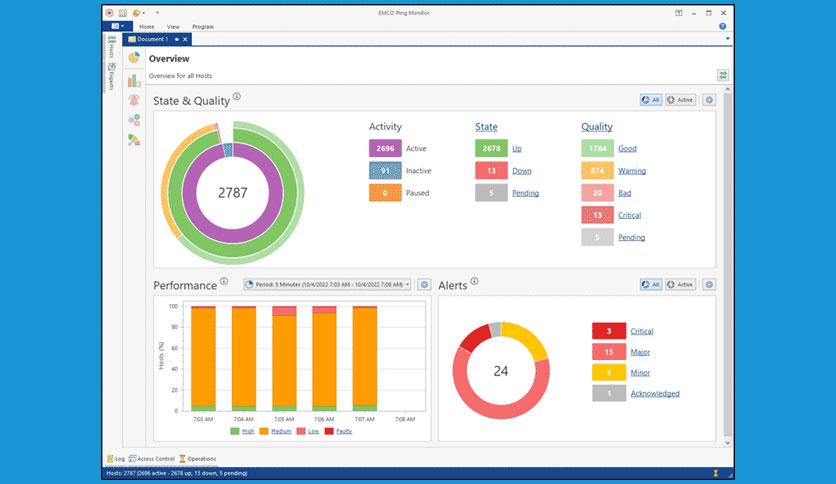Toggle All filter in State & Quality
This screenshot has height=484, width=836.
pyautogui.click(x=651, y=100)
